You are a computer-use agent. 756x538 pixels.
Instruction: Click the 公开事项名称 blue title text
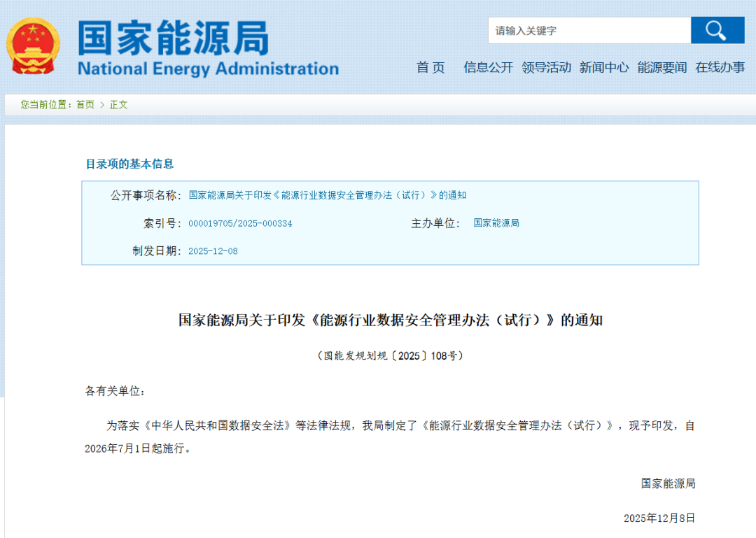328,195
